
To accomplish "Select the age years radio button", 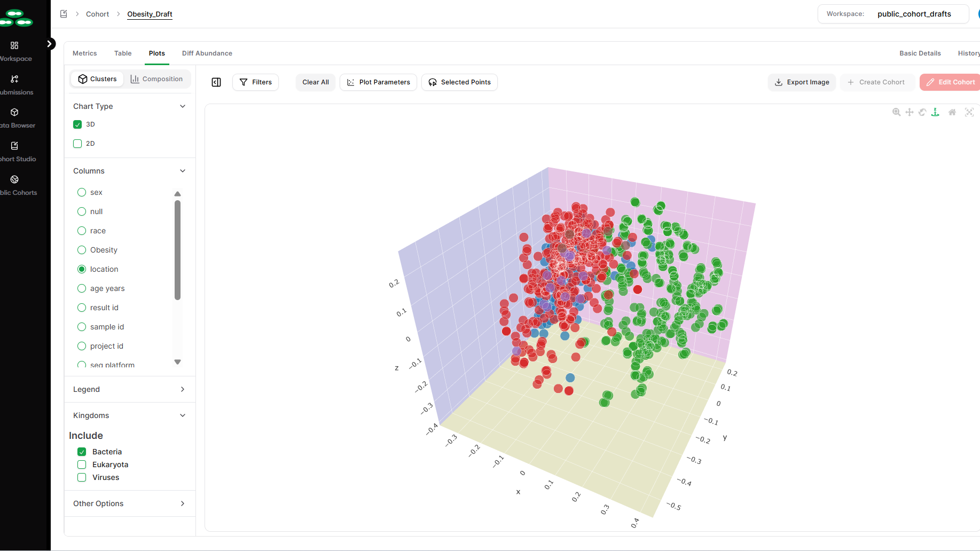I will click(82, 288).
